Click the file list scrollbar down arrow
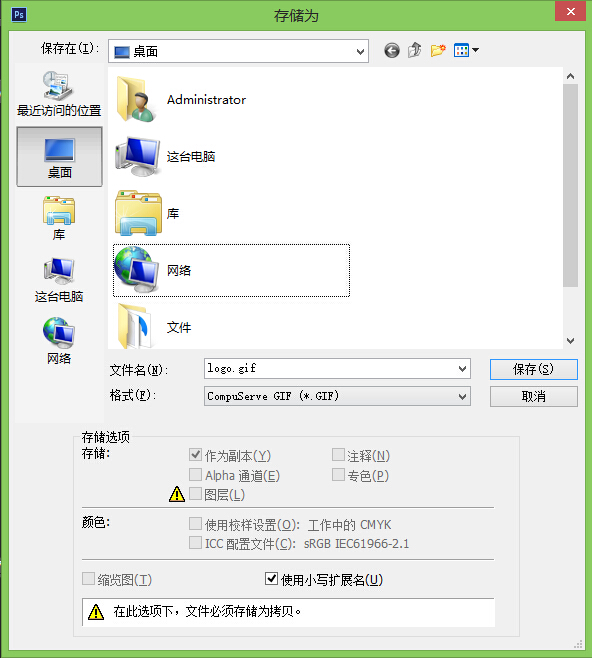 tap(570, 341)
